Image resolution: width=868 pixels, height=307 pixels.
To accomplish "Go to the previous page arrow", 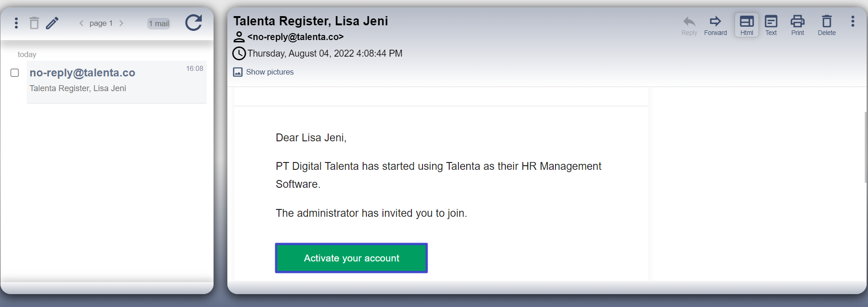I will pos(81,23).
